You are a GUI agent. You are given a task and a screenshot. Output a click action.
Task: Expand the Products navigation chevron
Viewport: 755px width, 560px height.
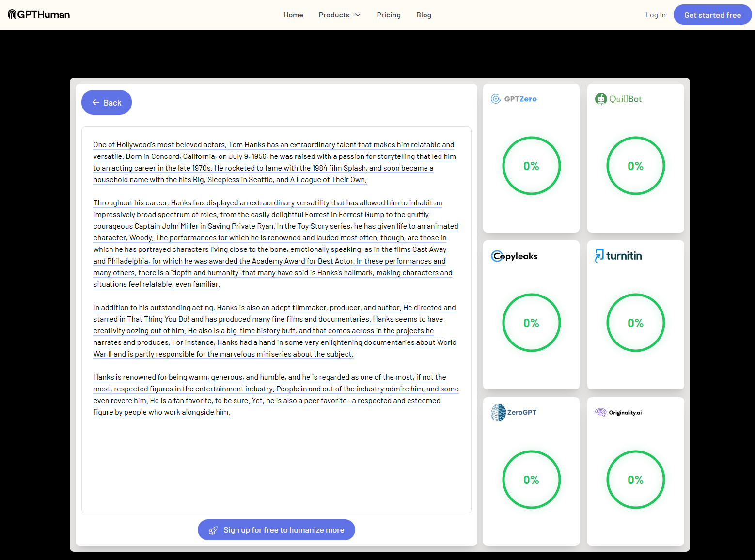coord(357,15)
